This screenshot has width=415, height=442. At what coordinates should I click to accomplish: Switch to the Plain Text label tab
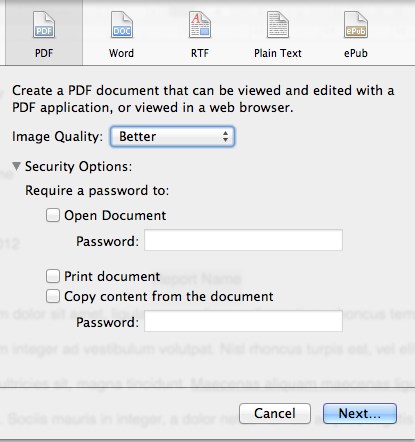(278, 53)
